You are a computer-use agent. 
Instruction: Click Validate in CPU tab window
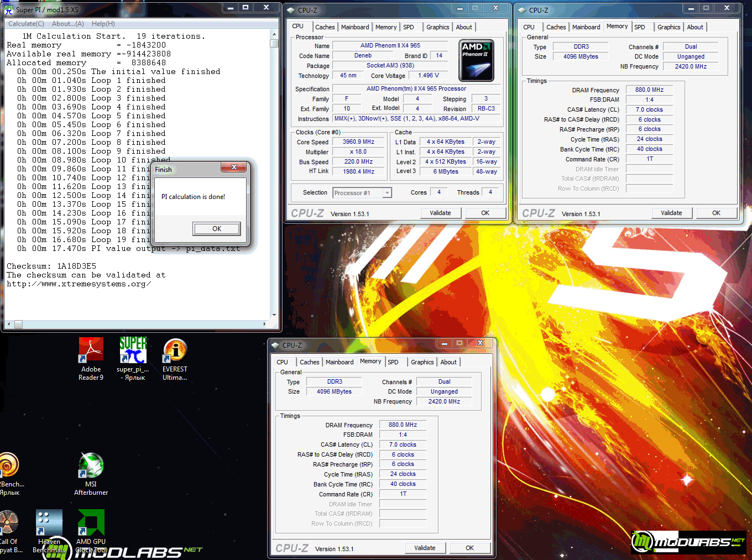coord(440,213)
